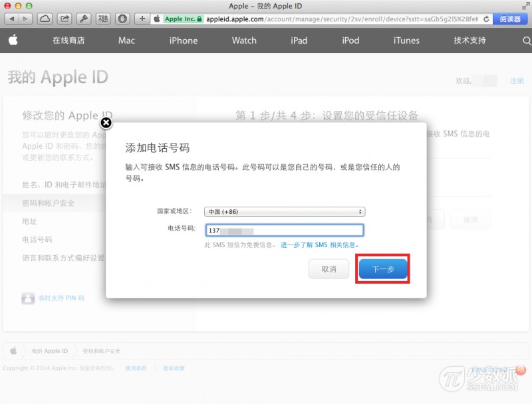Open the iPad navigation item
This screenshot has width=532, height=404.
[x=299, y=41]
